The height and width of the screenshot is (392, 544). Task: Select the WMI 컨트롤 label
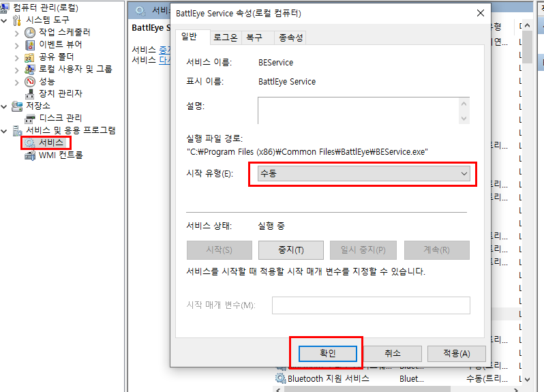(x=61, y=155)
